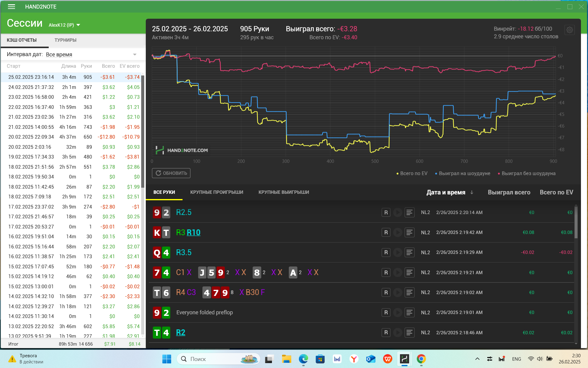
Task: Select session 19.02.2025 17:34:33
Action: point(71,157)
